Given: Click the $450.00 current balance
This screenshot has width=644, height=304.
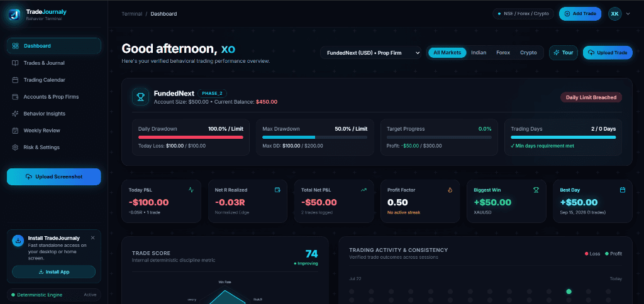Looking at the screenshot, I should 267,102.
